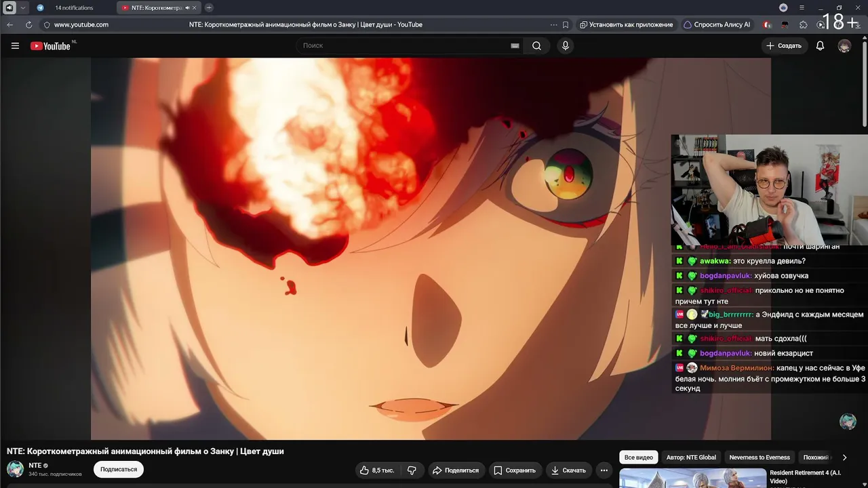Screen dimensions: 868x488
Task: Open the YouTube guide hamburger menu
Action: tap(15, 46)
